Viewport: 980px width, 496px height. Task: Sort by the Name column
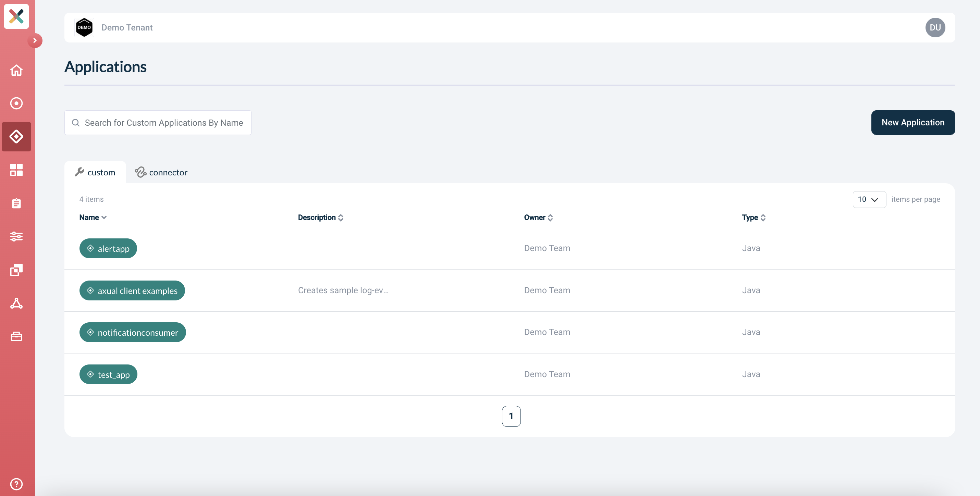93,218
